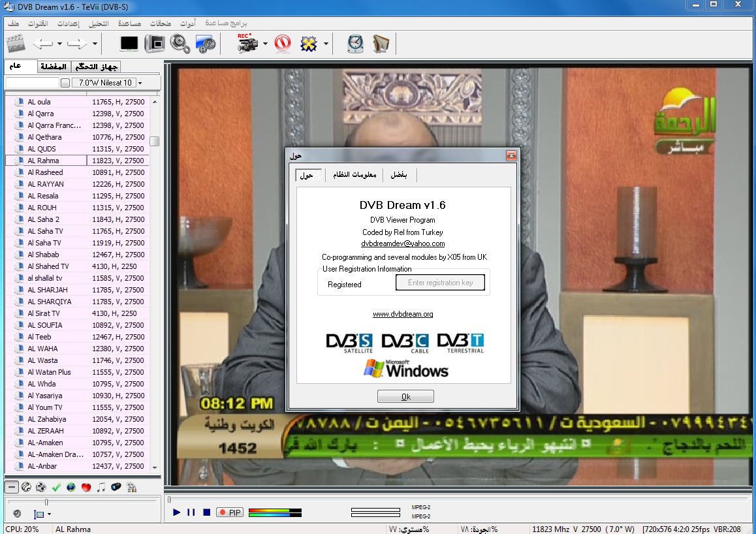Click the music note radio filter icon
This screenshot has height=534, width=756.
[101, 487]
